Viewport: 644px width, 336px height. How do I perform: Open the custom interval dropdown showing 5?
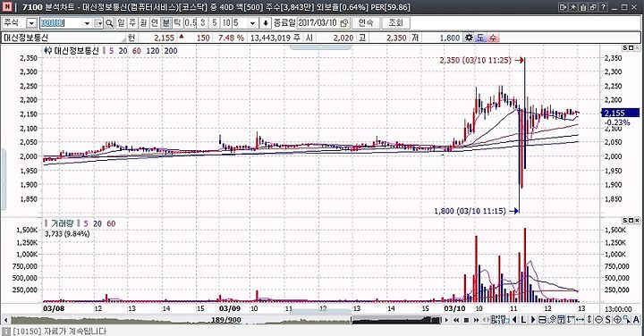tap(253, 23)
